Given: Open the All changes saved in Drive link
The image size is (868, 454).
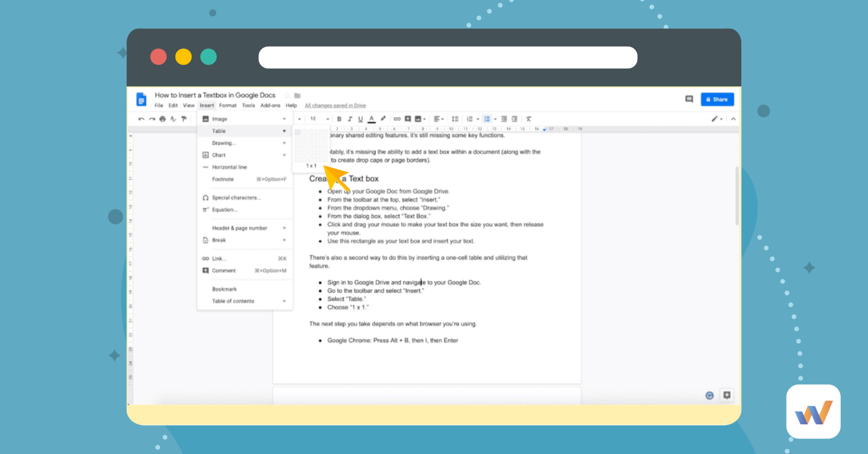Looking at the screenshot, I should 335,105.
